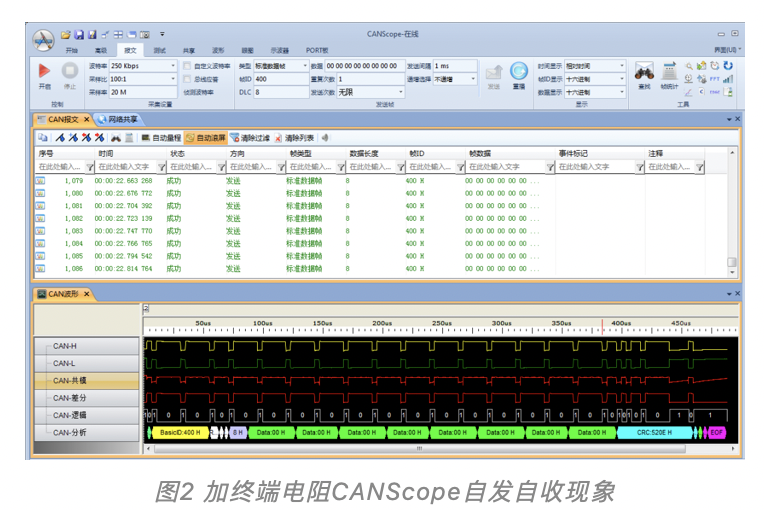Open the 帧ID显示 十六进制 dropdown
The image size is (764, 510).
pyautogui.click(x=622, y=79)
